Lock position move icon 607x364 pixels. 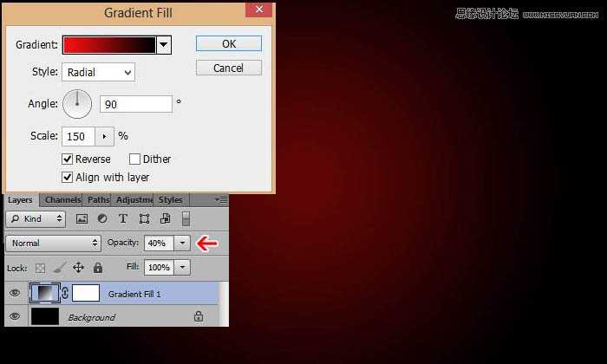pos(78,267)
